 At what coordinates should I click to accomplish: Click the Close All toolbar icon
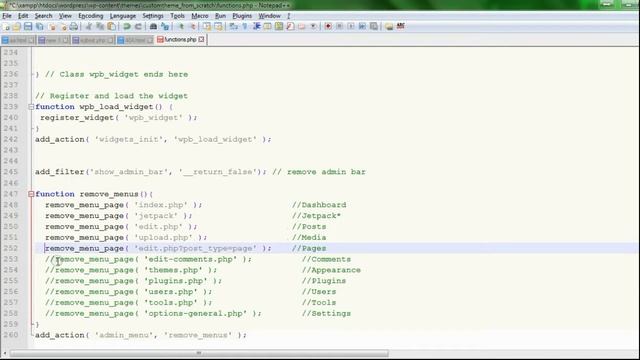coord(63,27)
